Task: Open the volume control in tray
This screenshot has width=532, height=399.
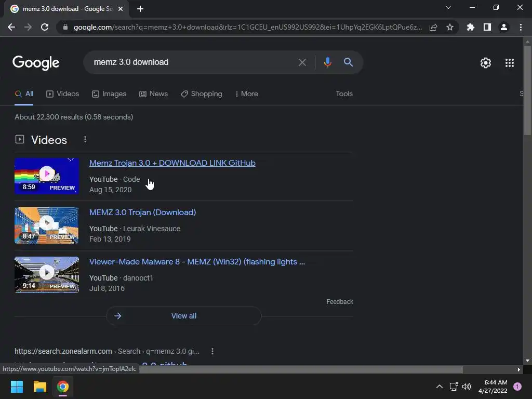Action: pos(467,387)
